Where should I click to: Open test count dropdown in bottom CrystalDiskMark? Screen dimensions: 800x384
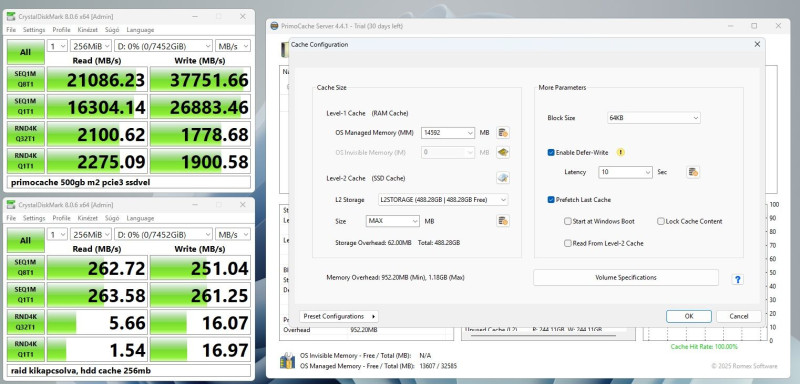pyautogui.click(x=57, y=234)
